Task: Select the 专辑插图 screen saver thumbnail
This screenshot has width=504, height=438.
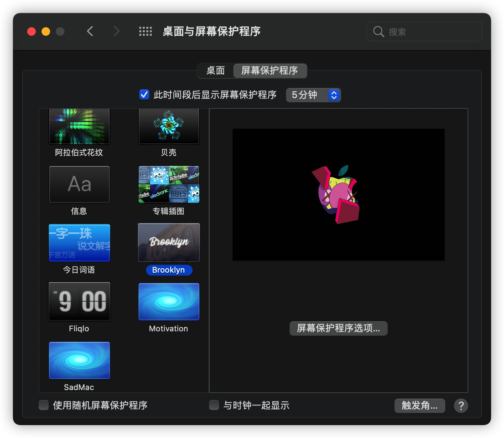Action: point(169,184)
